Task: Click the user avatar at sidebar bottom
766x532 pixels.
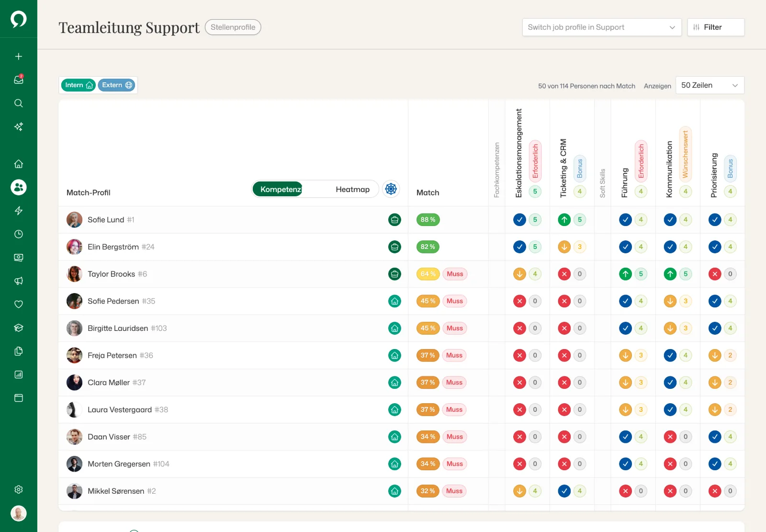Action: tap(19, 513)
